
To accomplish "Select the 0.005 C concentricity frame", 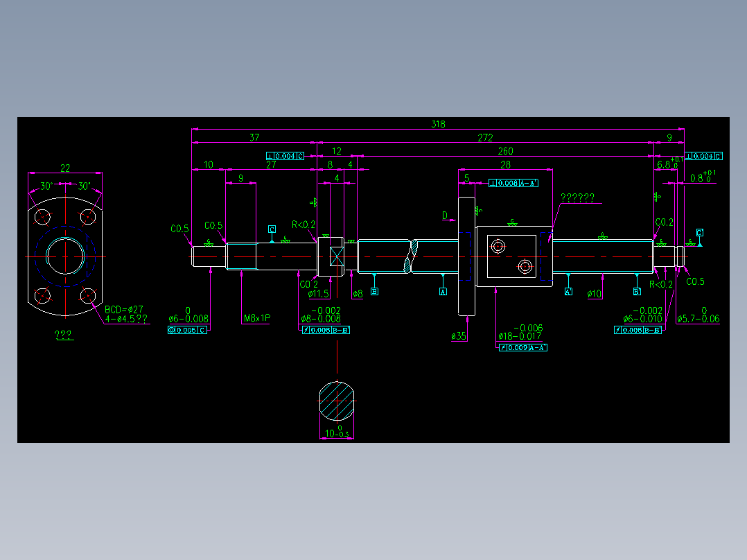I will pos(187,330).
